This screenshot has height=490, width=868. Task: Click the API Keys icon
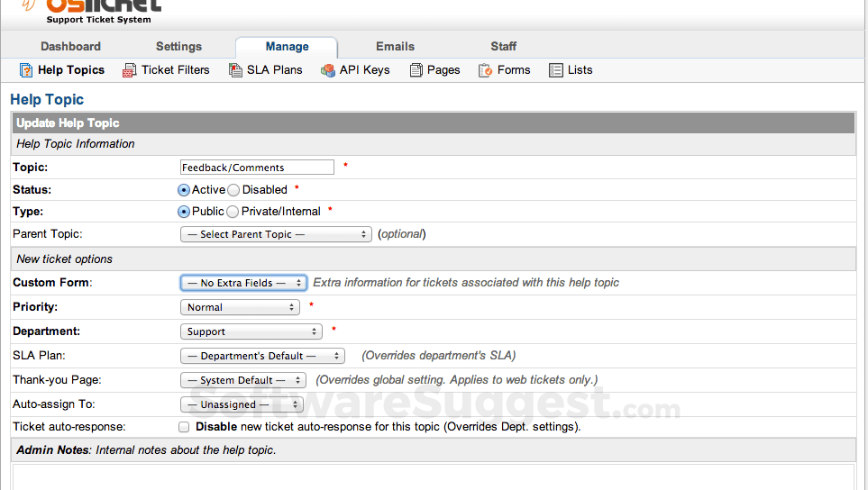(328, 70)
